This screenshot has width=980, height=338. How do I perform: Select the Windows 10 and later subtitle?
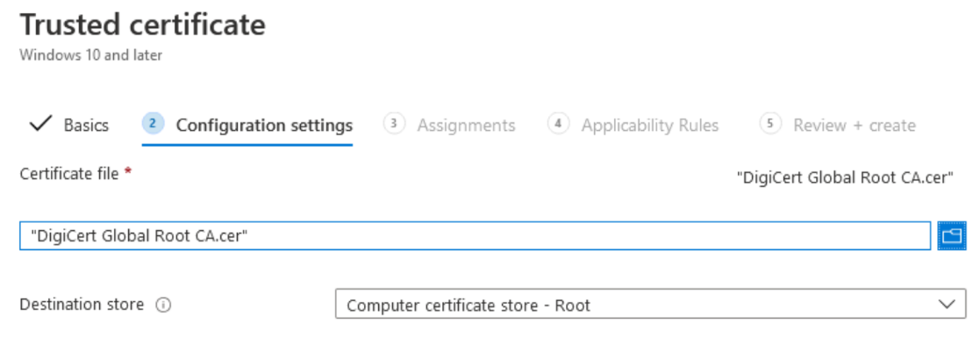[91, 55]
